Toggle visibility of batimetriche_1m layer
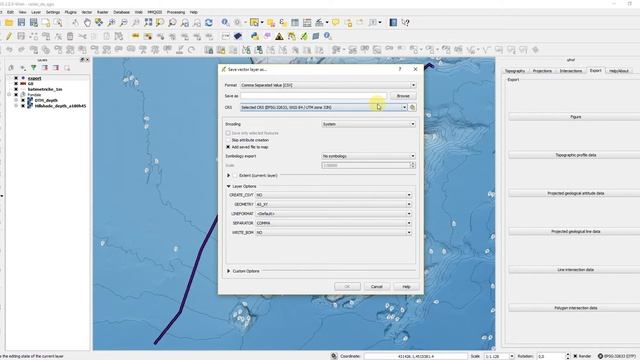The image size is (640, 360). click(16, 89)
